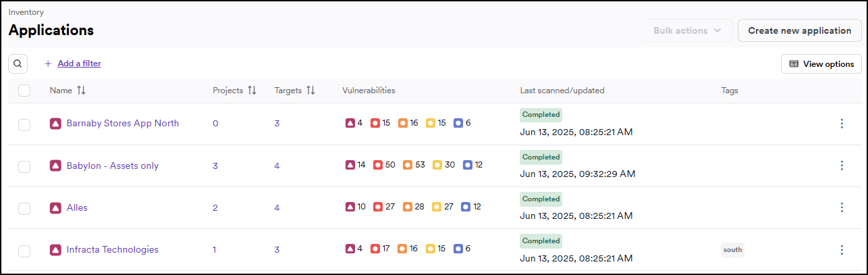Open the three-dot menu for Barnaby Stores App North
Screen dimensions: 868x275
(841, 124)
